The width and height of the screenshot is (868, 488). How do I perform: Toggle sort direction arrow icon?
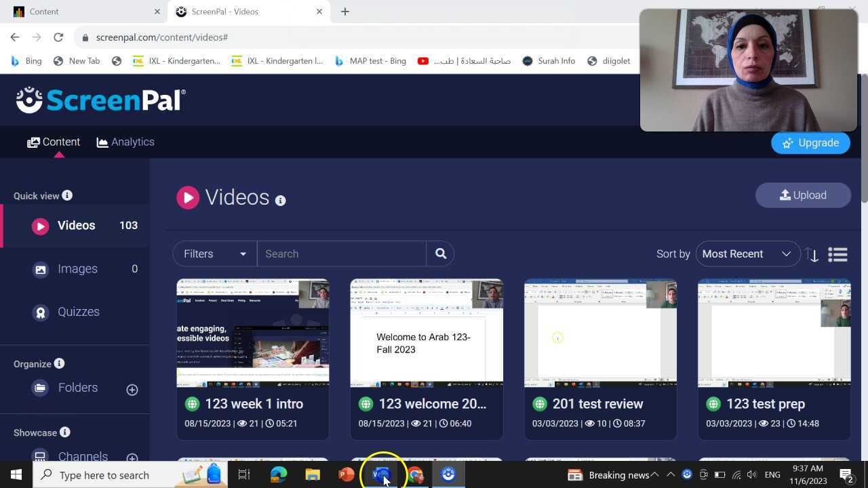[812, 255]
